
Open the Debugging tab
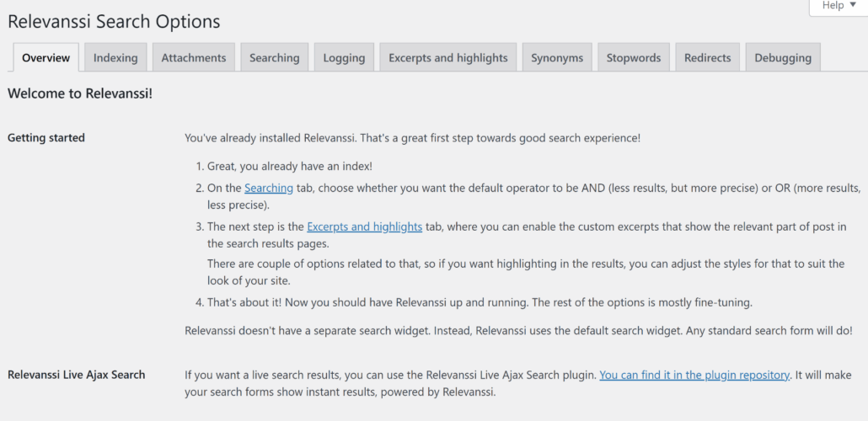click(783, 57)
